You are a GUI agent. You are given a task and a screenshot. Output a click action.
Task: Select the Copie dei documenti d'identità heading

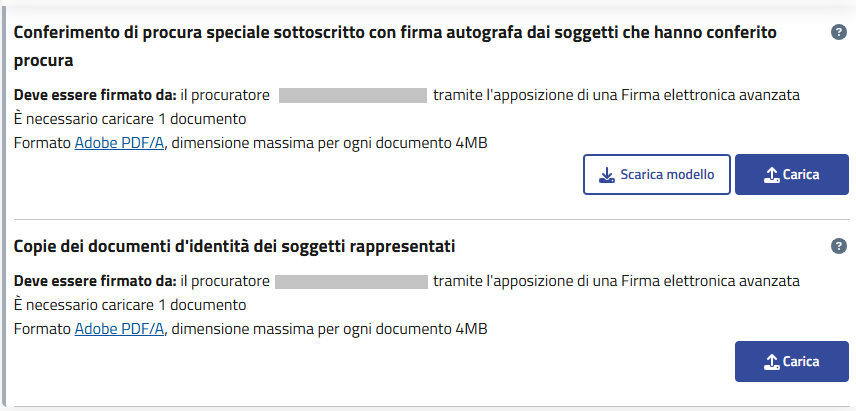click(x=235, y=246)
